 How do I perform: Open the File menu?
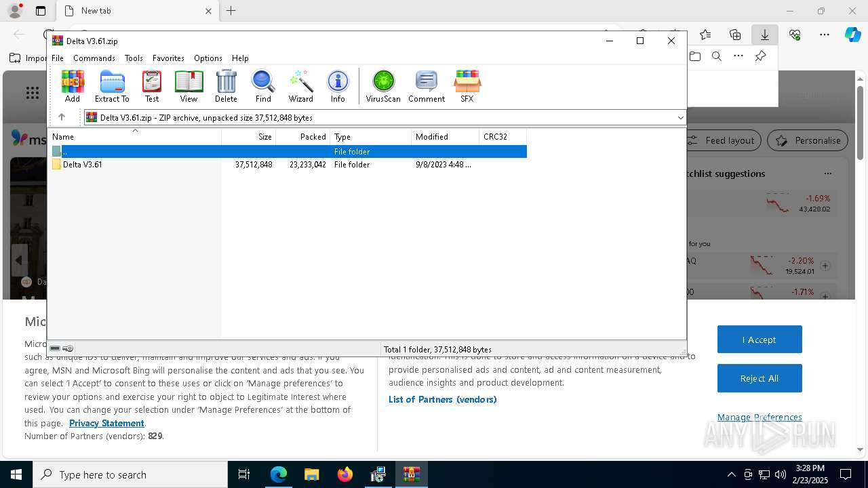pos(58,58)
